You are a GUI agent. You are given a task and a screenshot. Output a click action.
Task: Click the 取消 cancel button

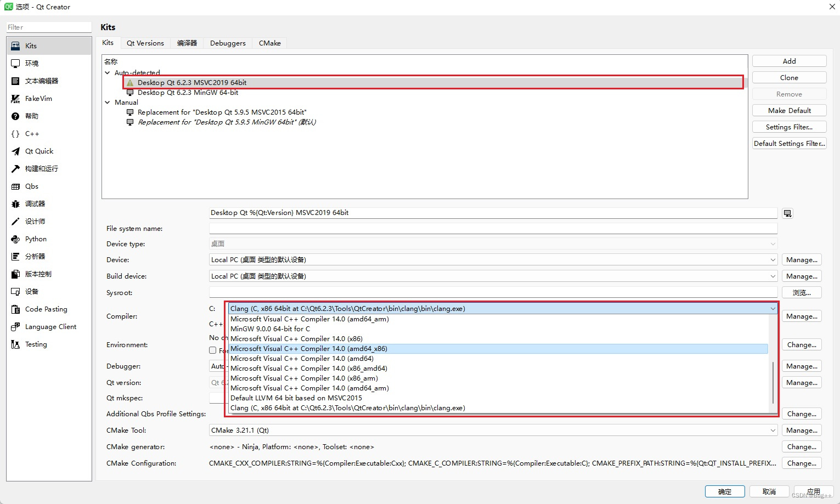point(769,492)
